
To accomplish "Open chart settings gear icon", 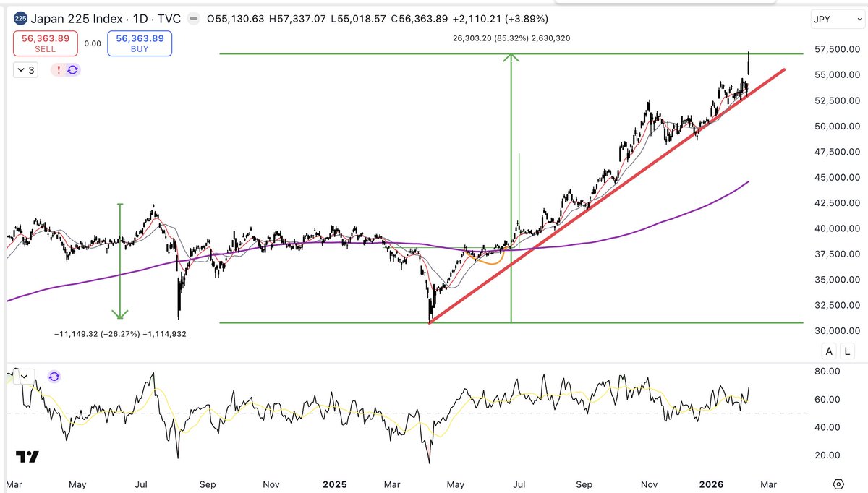I will pyautogui.click(x=838, y=484).
